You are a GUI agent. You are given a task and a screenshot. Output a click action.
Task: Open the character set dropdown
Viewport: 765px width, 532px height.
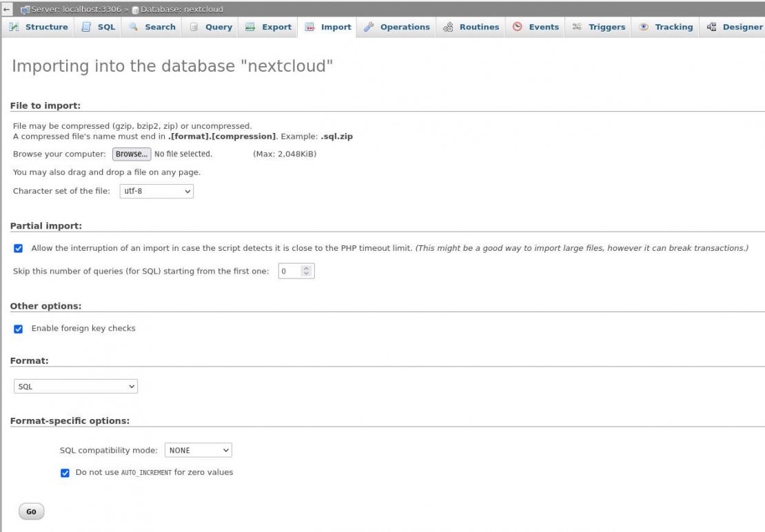[x=156, y=191]
